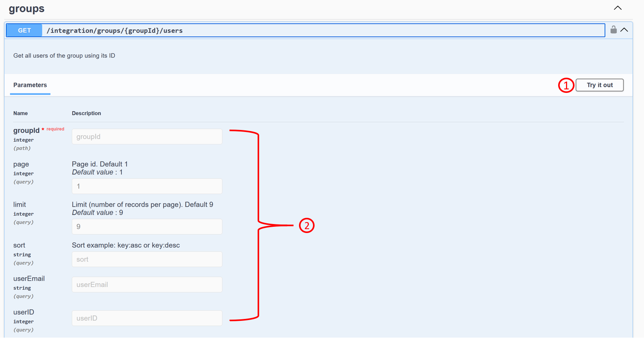
Task: Click the page input showing 1
Action: click(x=147, y=186)
